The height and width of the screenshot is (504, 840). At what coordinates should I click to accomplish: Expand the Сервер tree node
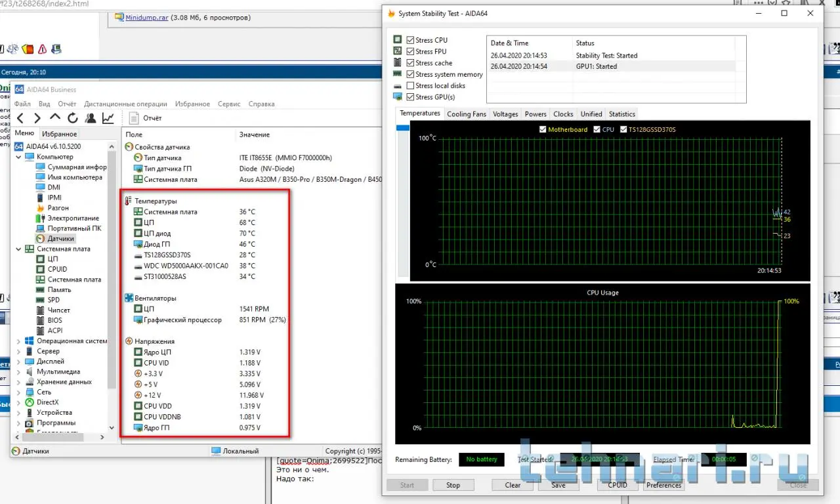pyautogui.click(x=18, y=352)
